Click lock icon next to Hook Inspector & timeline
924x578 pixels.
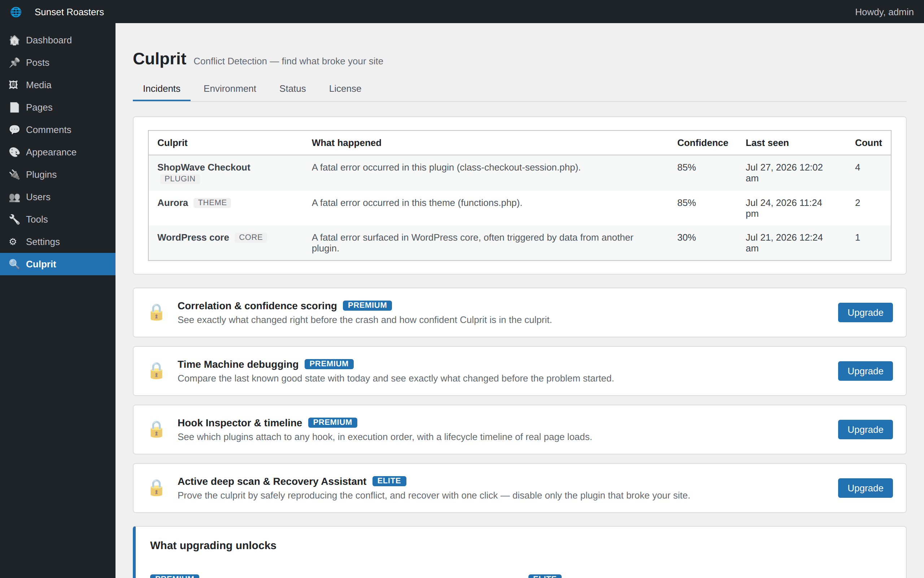(x=157, y=429)
